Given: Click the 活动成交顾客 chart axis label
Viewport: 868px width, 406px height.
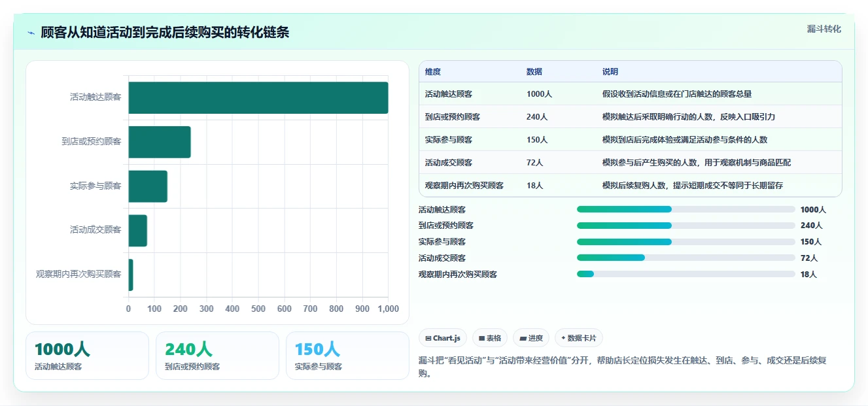Looking at the screenshot, I should (x=95, y=230).
